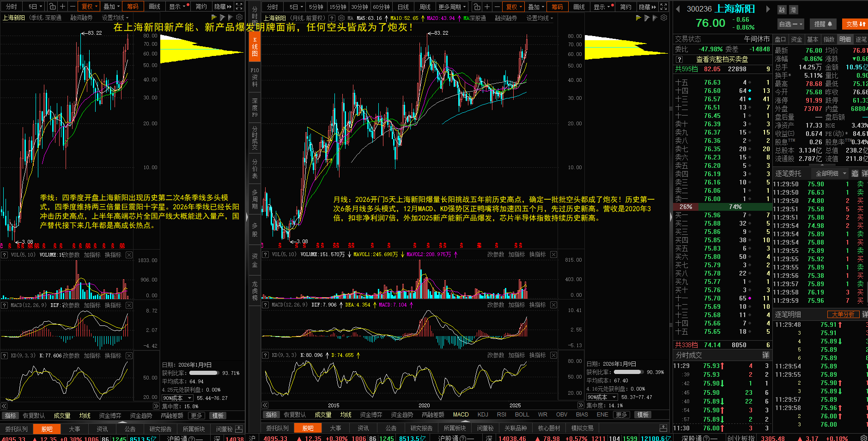The height and width of the screenshot is (441, 868).
Task: Switch to 60分钟 period tab
Action: click(x=381, y=6)
